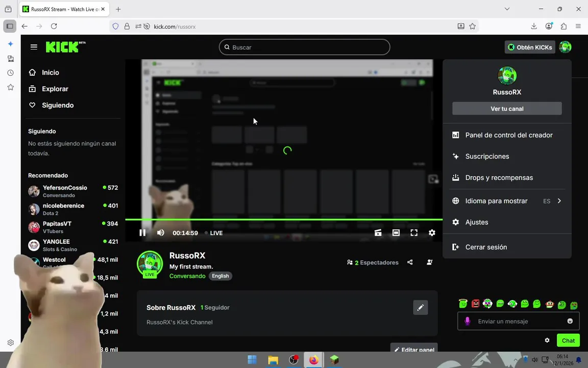588x368 pixels.
Task: Expand the list all tabs dropdown
Action: tap(507, 9)
